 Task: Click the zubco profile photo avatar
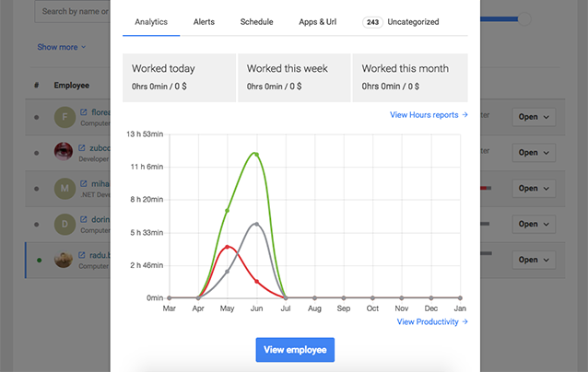pos(64,151)
